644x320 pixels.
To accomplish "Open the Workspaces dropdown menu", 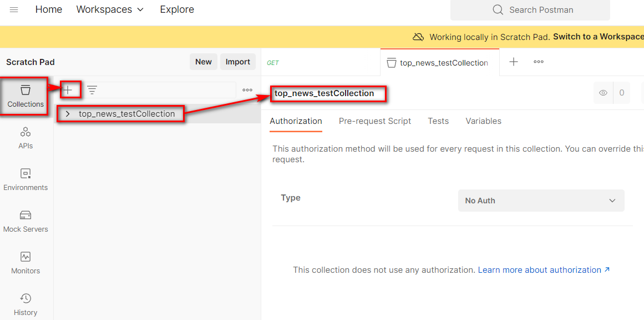I will click(110, 9).
